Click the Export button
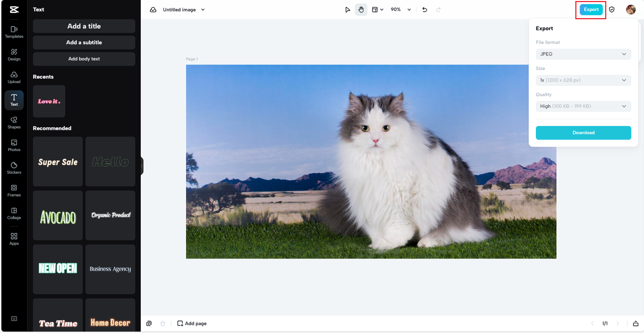The width and height of the screenshot is (644, 333). point(591,10)
